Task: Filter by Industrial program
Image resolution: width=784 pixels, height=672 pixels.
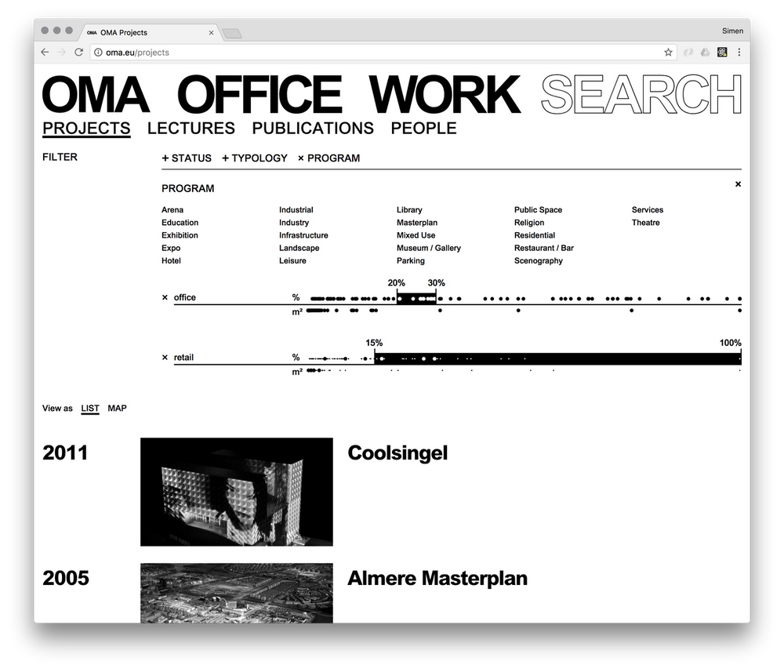Action: 296,210
